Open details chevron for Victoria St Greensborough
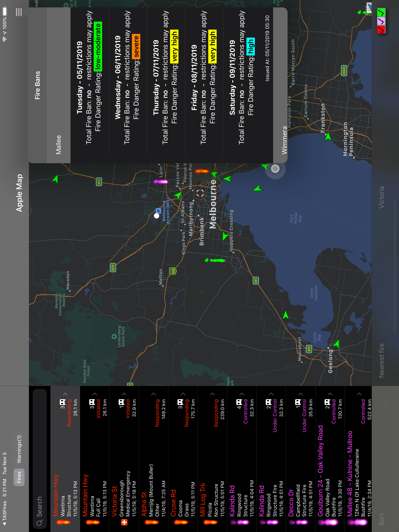This screenshot has height=532, width=399. [x=124, y=394]
